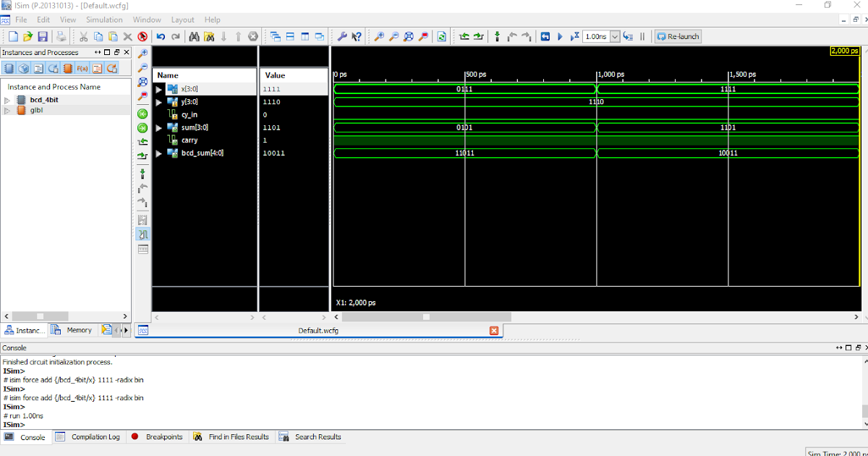
Task: Run the simulation with the blue play icon
Action: click(560, 36)
